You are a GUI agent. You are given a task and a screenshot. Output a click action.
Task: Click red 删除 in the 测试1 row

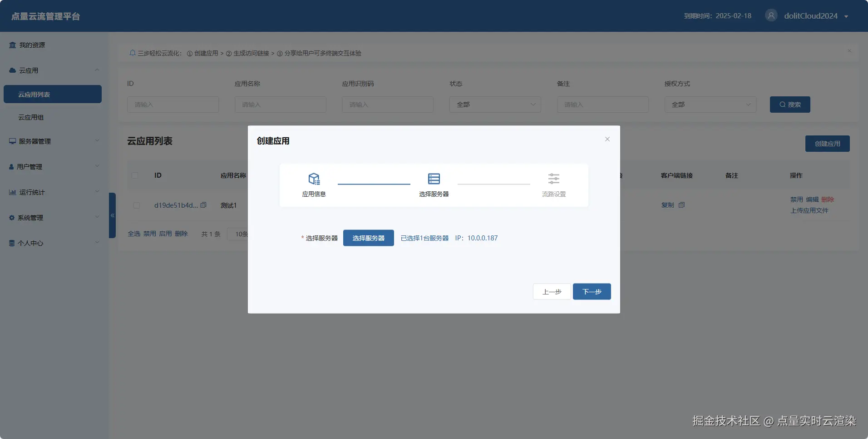828,200
